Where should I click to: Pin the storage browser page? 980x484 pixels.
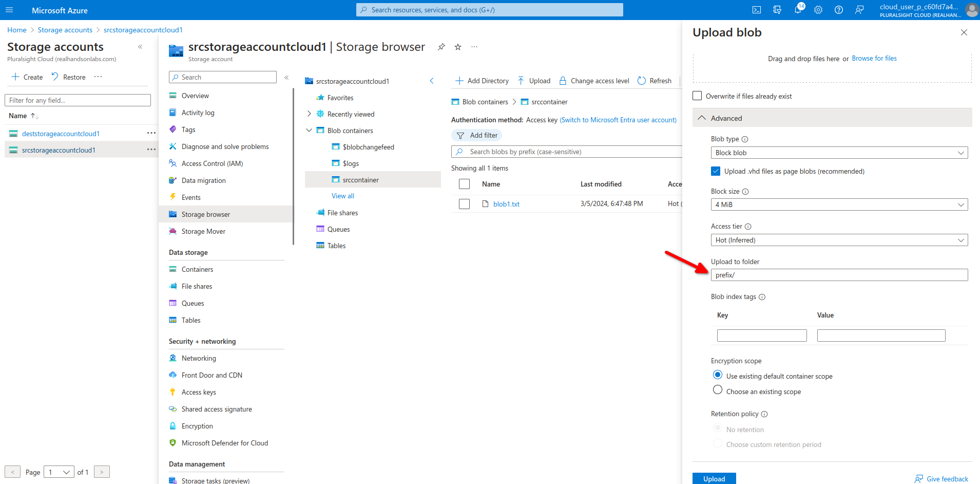coord(441,47)
